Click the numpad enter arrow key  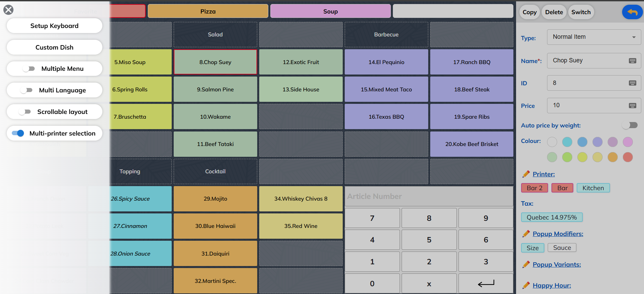pos(486,284)
